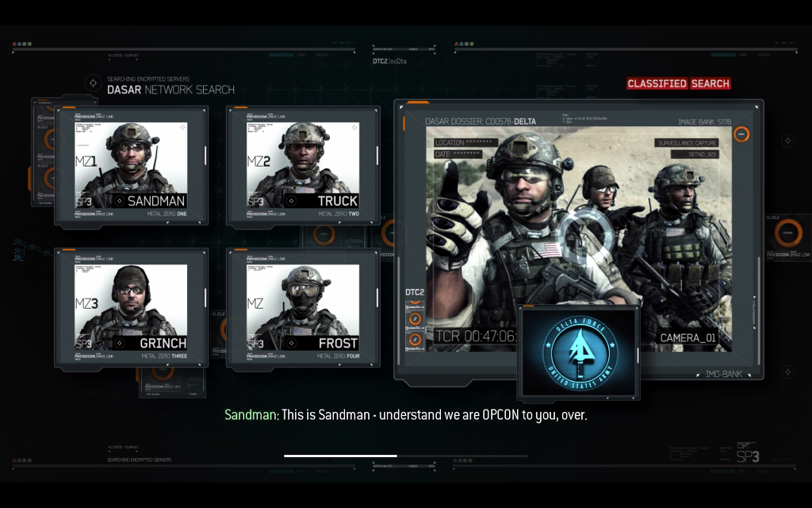The width and height of the screenshot is (812, 508).
Task: Click upper orange dial icon under DTC2
Action: pos(415,319)
